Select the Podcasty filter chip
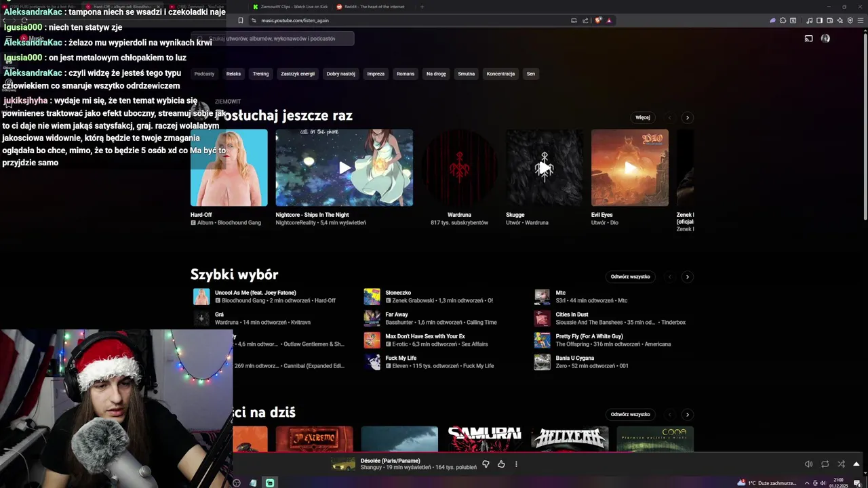The height and width of the screenshot is (488, 868). 204,74
